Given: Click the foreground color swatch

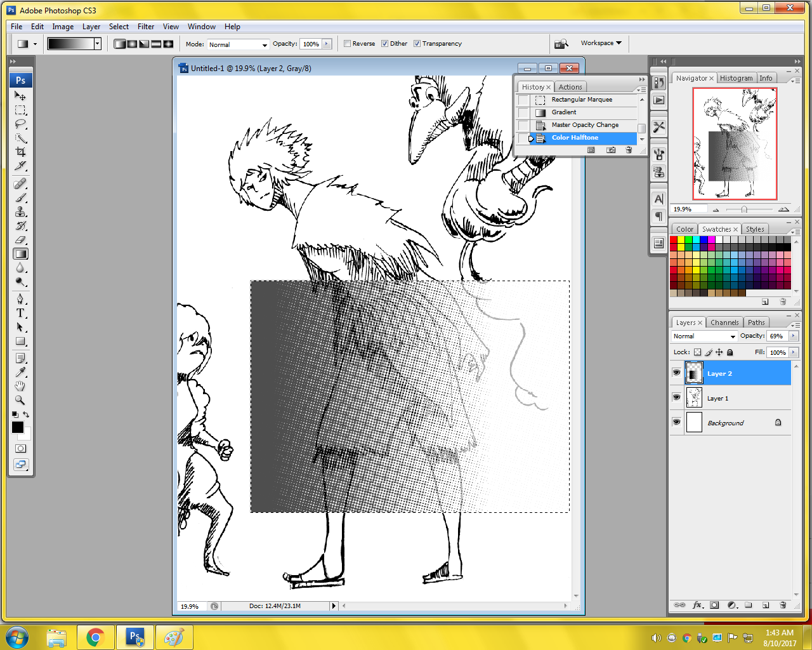Looking at the screenshot, I should pos(17,427).
